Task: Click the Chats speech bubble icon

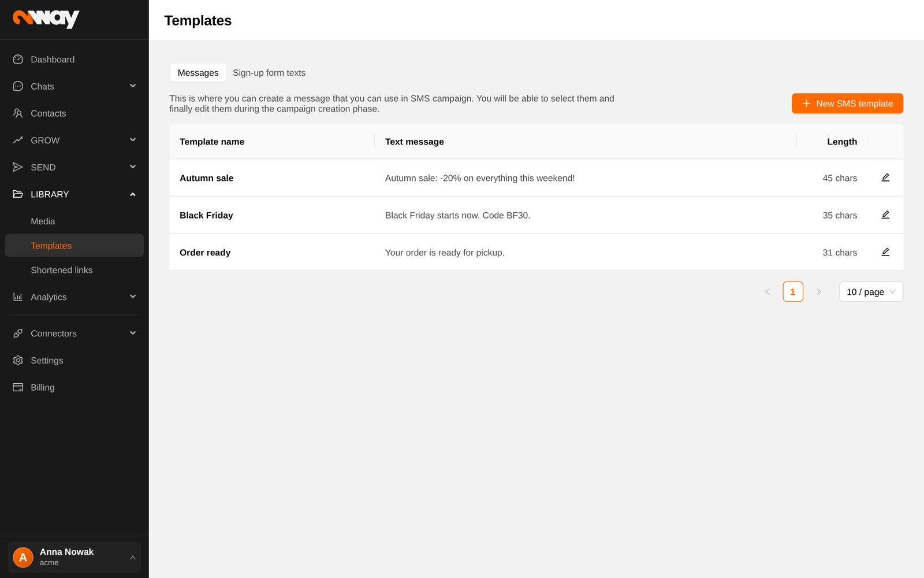Action: pyautogui.click(x=18, y=86)
